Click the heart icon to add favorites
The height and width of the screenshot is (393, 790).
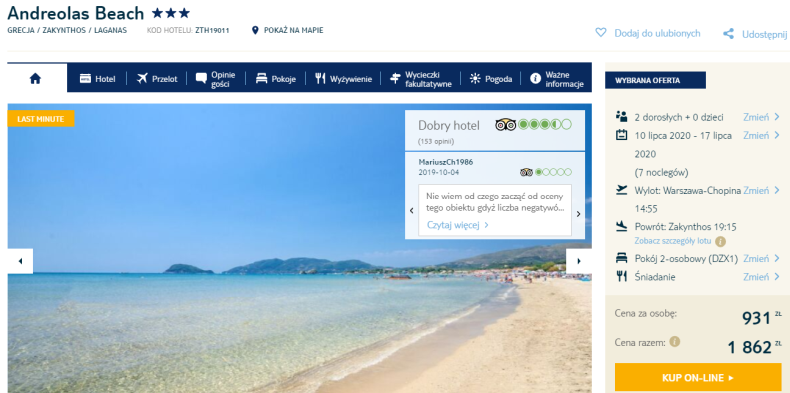601,33
